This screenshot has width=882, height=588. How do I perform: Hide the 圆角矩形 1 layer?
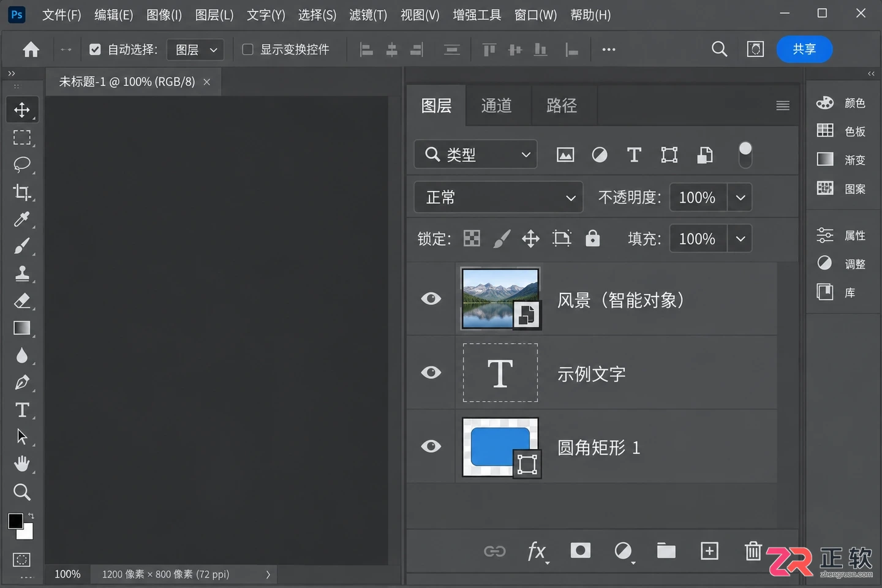coord(431,446)
